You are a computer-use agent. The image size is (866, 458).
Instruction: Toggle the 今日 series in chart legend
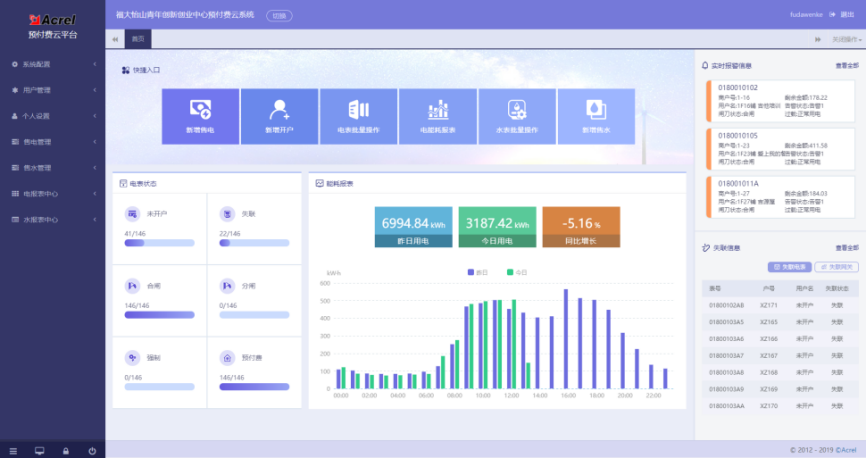517,272
